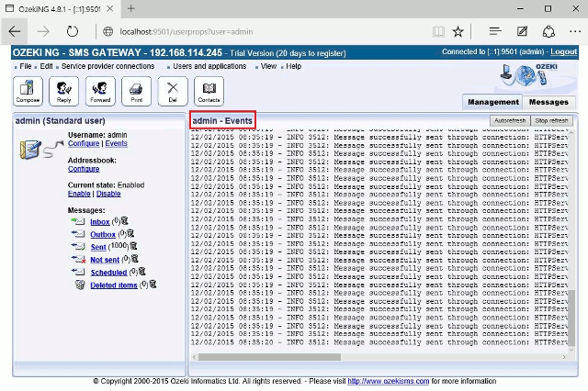This screenshot has width=588, height=391.
Task: Click the Compose toolbar icon
Action: coord(28,91)
